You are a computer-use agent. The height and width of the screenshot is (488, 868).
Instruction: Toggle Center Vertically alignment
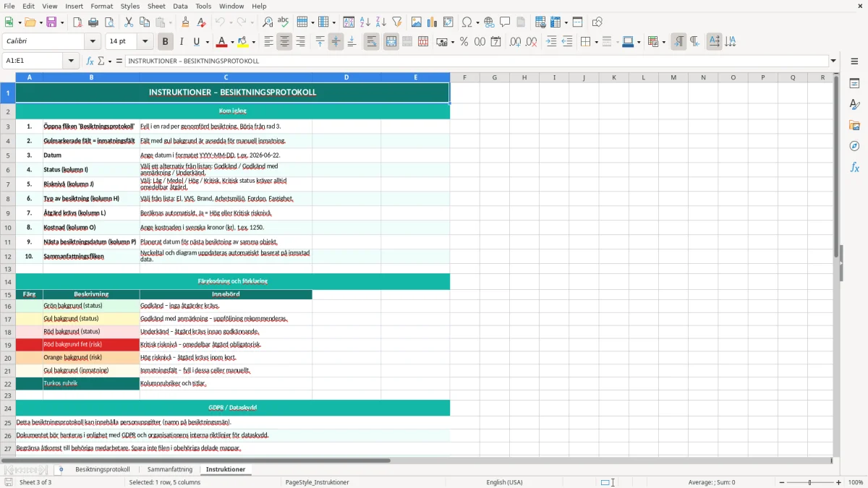(x=336, y=42)
